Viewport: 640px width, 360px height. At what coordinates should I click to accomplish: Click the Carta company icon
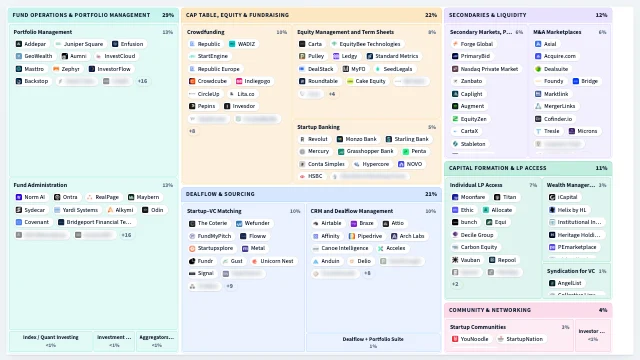302,44
